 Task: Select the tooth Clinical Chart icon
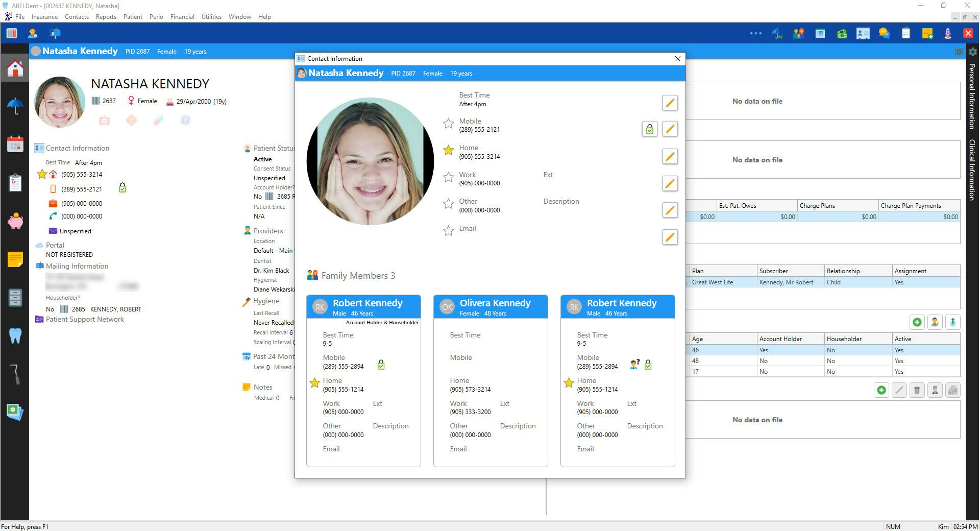(15, 335)
